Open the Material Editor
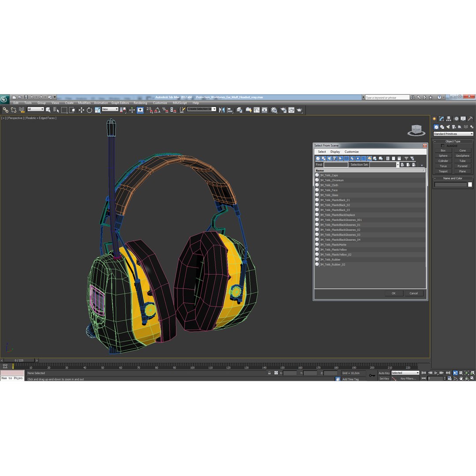Screen dimensions: 476x476 click(274, 110)
